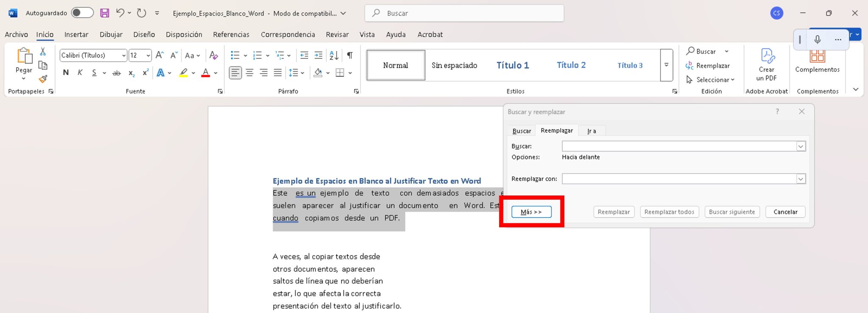This screenshot has width=868, height=313.
Task: Click the title bar Buscar search box
Action: coord(464,13)
